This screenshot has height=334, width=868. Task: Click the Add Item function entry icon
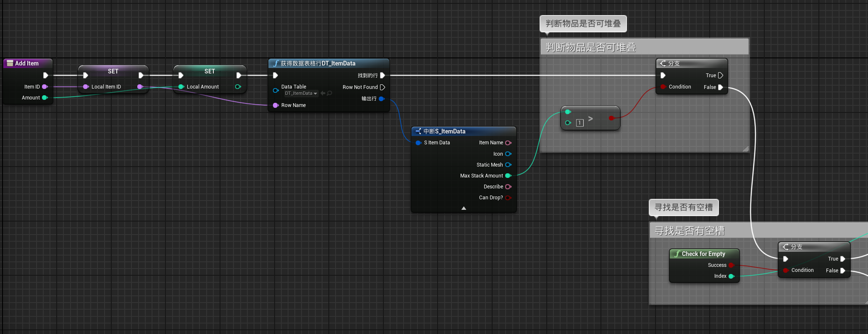(x=10, y=63)
